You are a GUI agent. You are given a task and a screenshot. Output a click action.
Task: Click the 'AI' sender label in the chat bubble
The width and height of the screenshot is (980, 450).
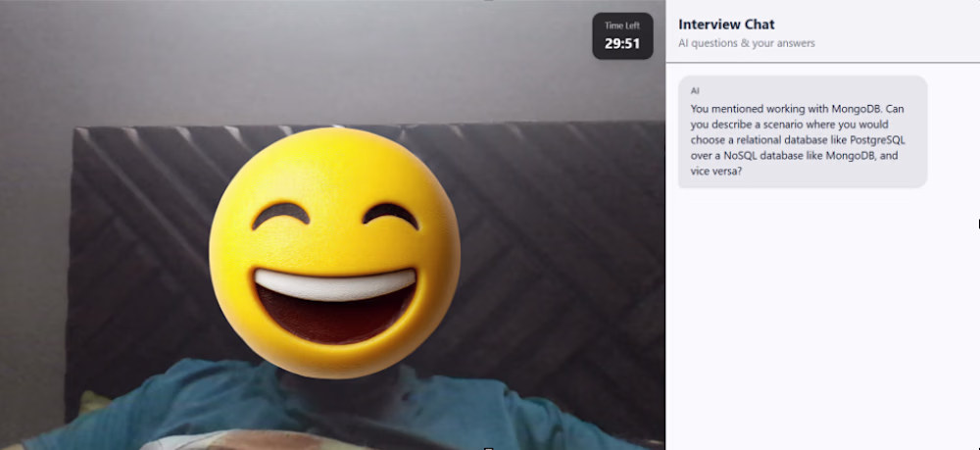point(695,90)
